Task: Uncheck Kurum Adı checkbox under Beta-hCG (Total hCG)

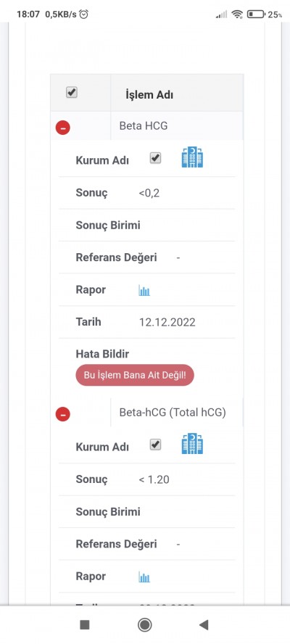Action: [x=155, y=445]
